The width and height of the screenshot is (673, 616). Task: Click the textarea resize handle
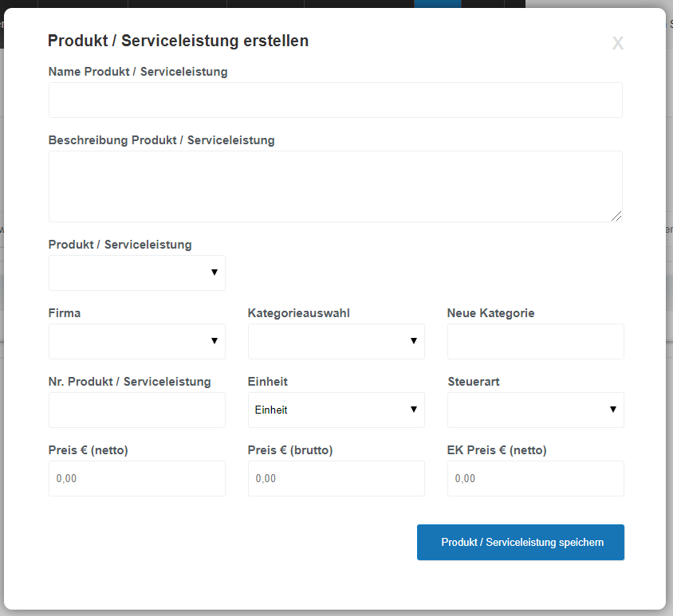(616, 216)
